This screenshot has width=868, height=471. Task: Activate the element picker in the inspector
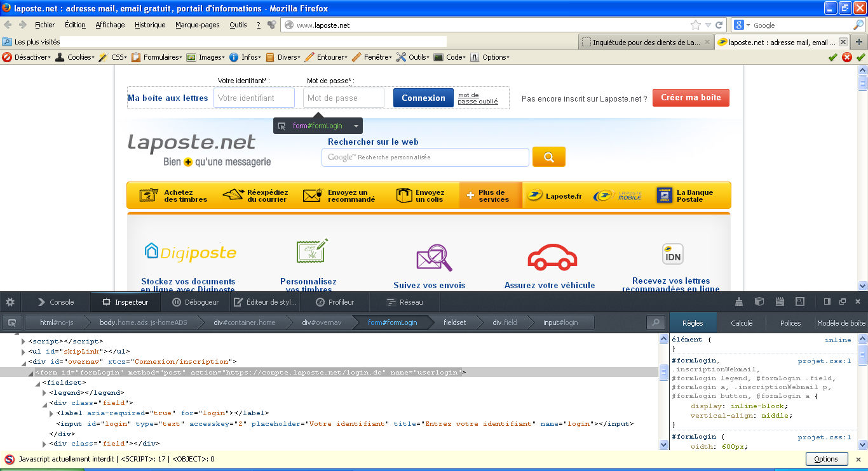click(12, 322)
